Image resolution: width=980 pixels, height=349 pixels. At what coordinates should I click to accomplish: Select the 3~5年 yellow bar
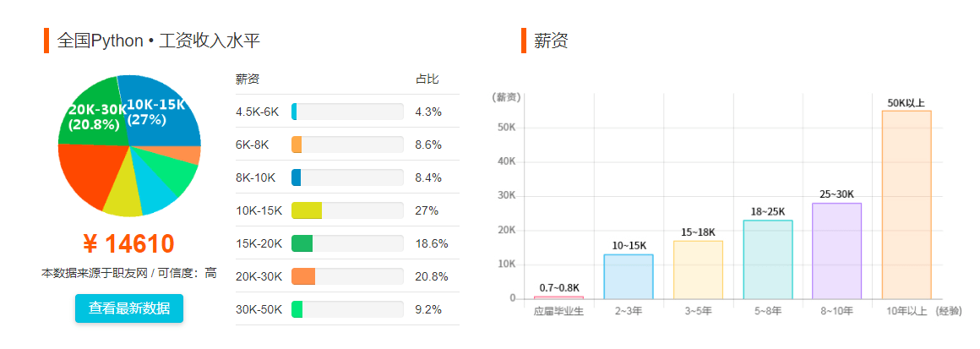[x=698, y=270]
